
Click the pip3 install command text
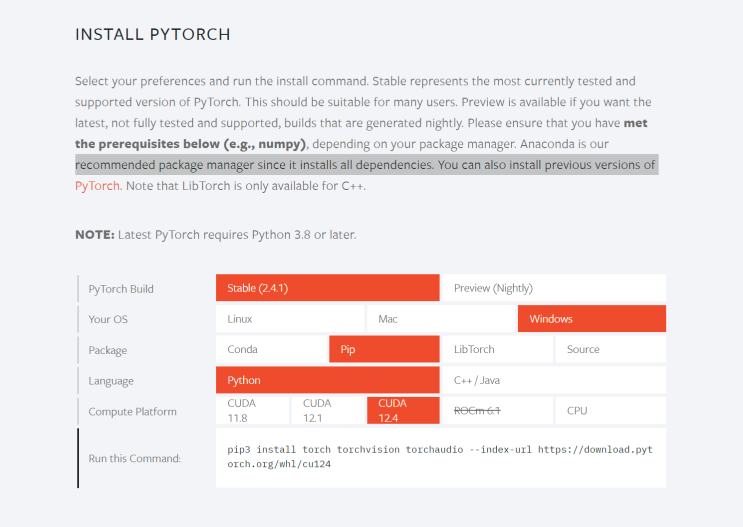[x=440, y=457]
